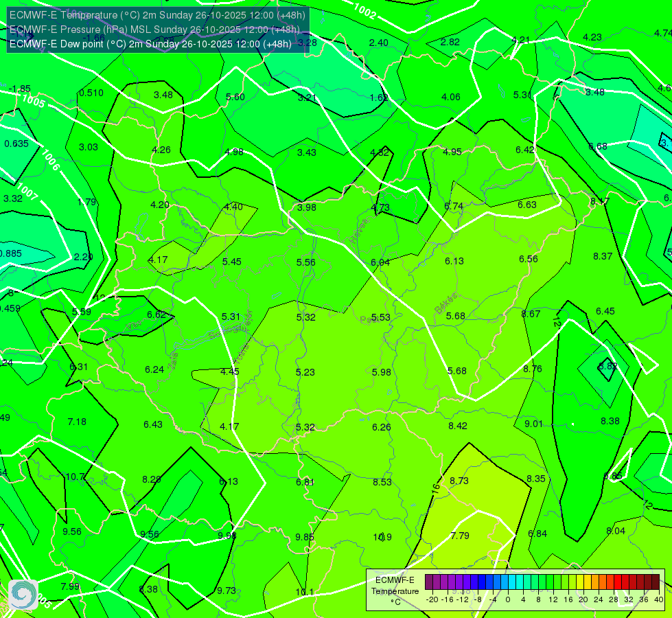Click the 8.37 grid value
Image resolution: width=672 pixels, height=618 pixels.
pos(603,256)
